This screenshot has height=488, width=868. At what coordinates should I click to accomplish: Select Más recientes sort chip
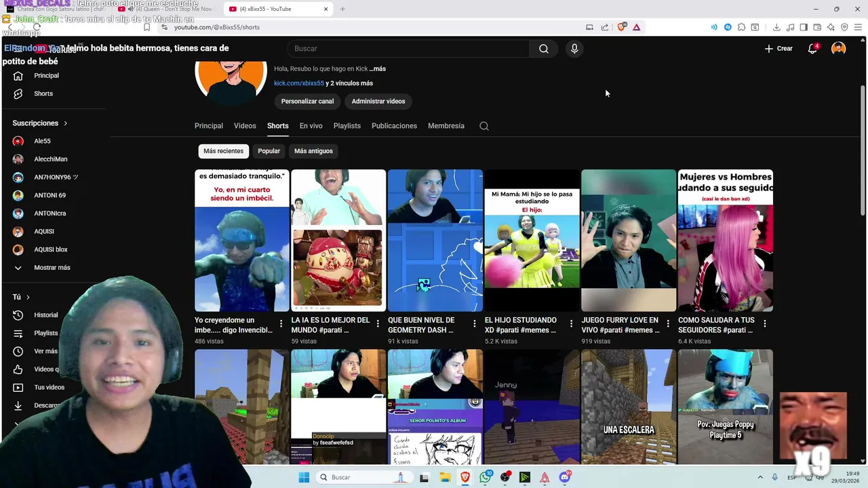coord(223,151)
